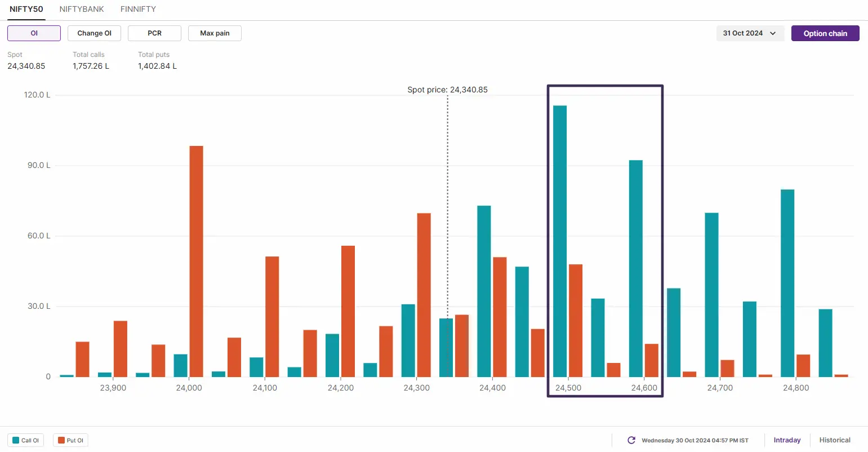This screenshot has width=868, height=452.
Task: Click the 24,400 call OI bar
Action: (x=484, y=291)
